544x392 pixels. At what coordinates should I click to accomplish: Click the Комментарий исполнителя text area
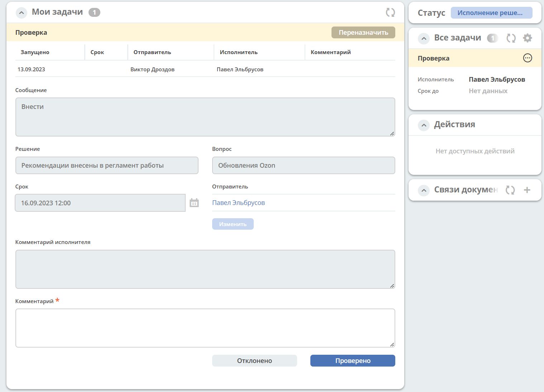point(205,269)
